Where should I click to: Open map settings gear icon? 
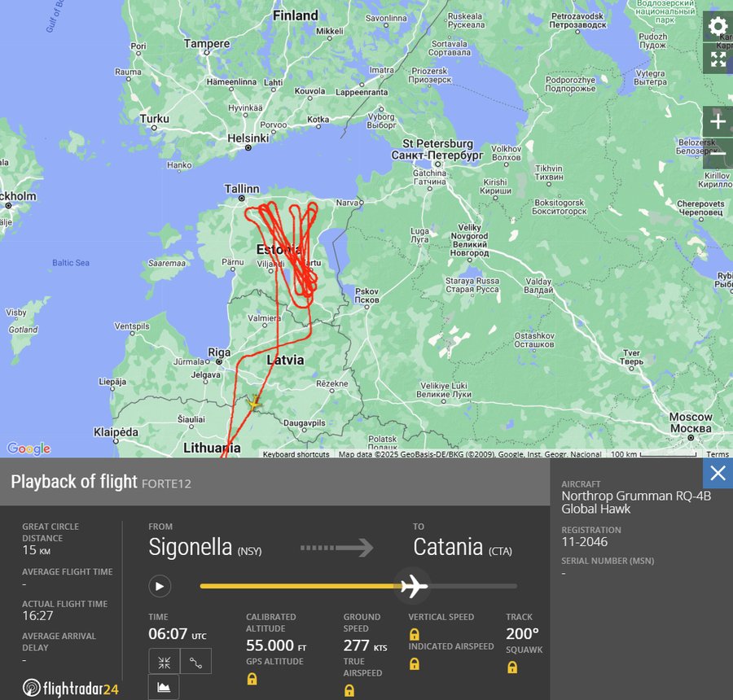(x=718, y=26)
